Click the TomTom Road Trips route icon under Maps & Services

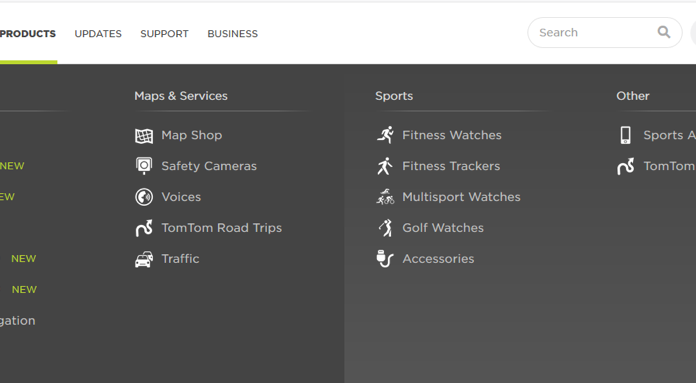tap(144, 228)
